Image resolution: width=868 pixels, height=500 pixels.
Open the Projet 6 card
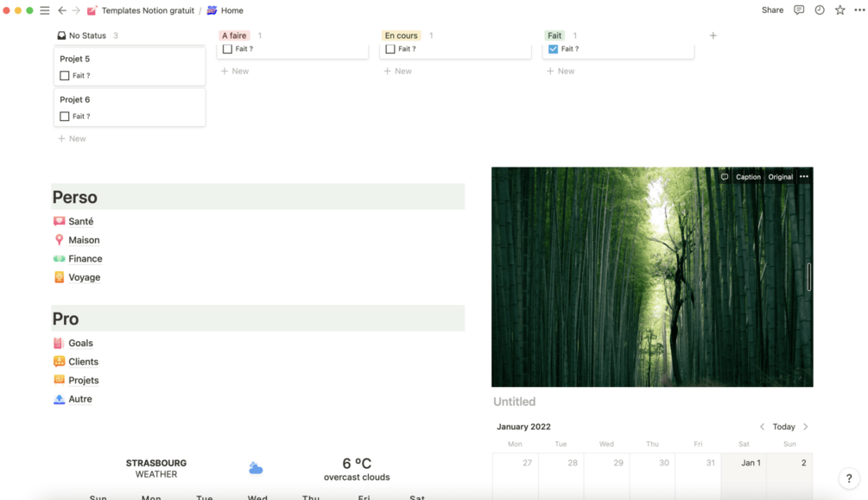coord(130,107)
